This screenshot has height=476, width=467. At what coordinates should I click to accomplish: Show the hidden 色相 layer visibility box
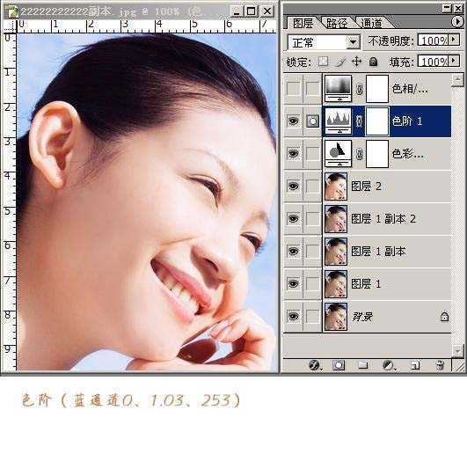[x=294, y=89]
